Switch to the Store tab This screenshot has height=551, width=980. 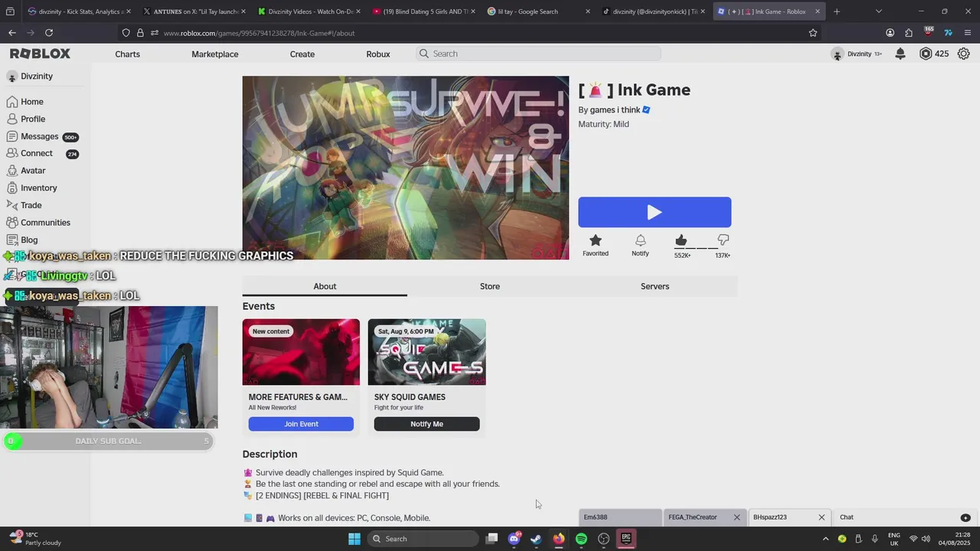click(490, 286)
